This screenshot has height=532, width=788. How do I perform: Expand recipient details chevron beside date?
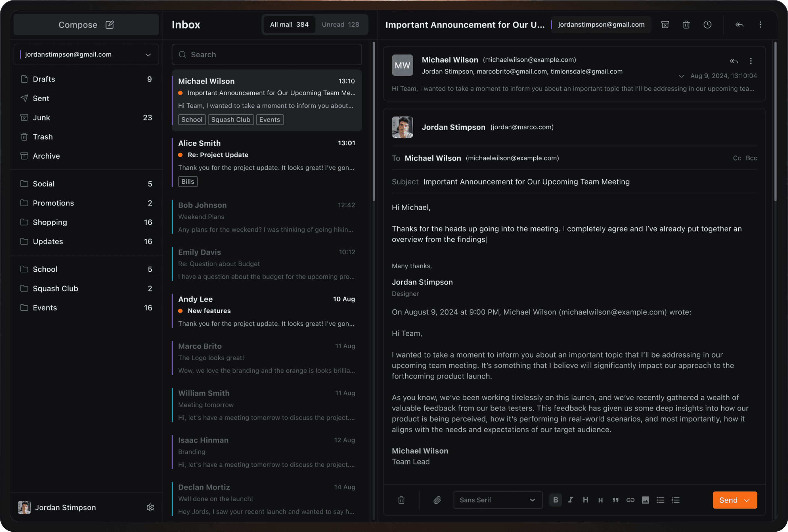(x=681, y=76)
